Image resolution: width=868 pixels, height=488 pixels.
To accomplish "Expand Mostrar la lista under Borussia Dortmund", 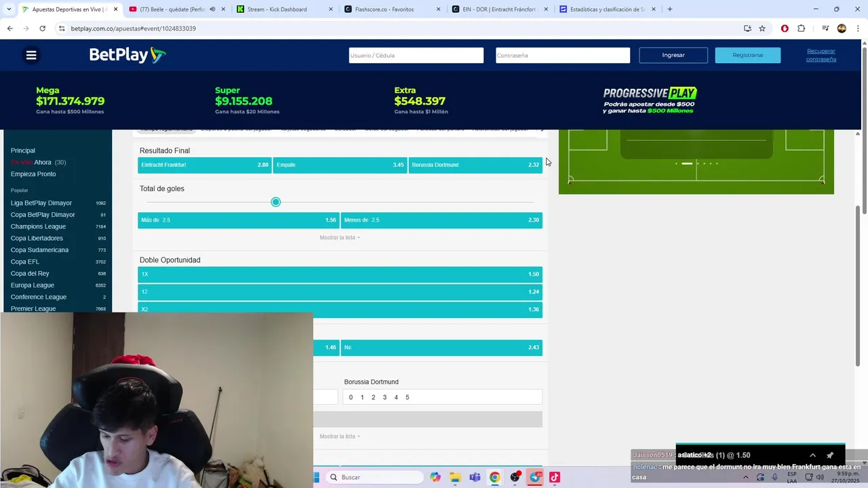I will pos(340,436).
